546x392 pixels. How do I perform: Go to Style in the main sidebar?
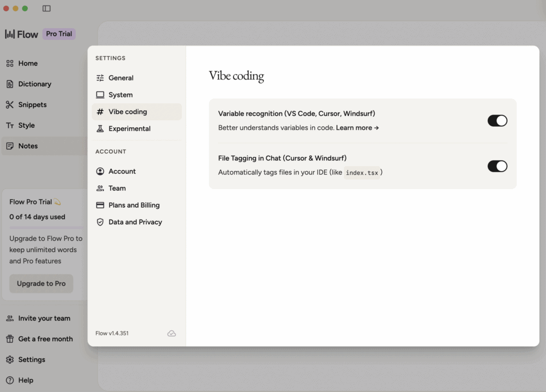26,126
